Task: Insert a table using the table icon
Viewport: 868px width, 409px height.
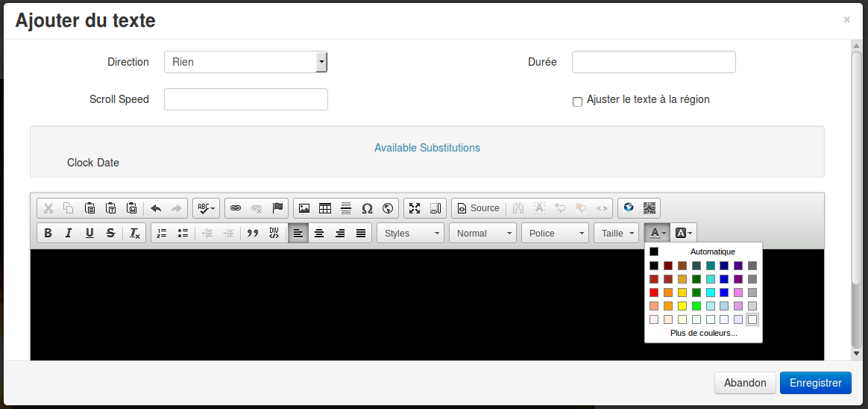Action: (325, 208)
